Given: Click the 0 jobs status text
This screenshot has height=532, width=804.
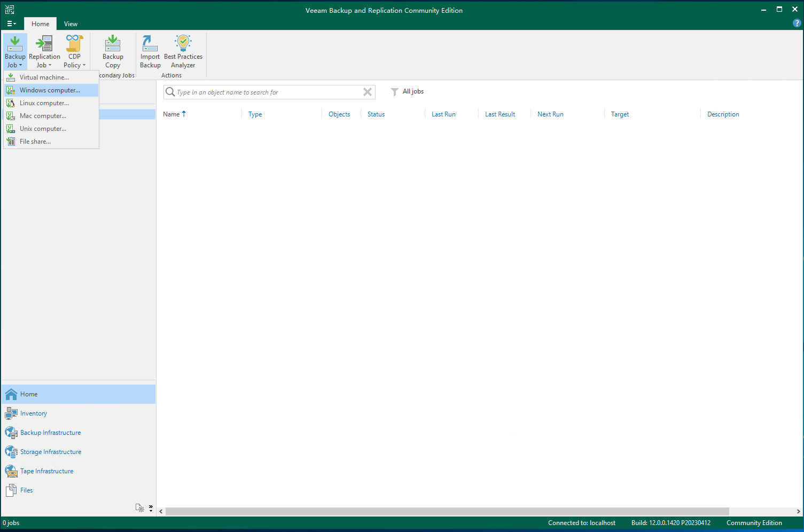Looking at the screenshot, I should click(11, 523).
